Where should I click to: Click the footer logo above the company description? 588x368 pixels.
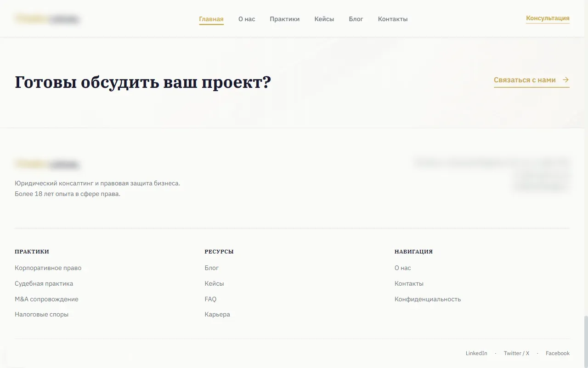[x=47, y=164]
